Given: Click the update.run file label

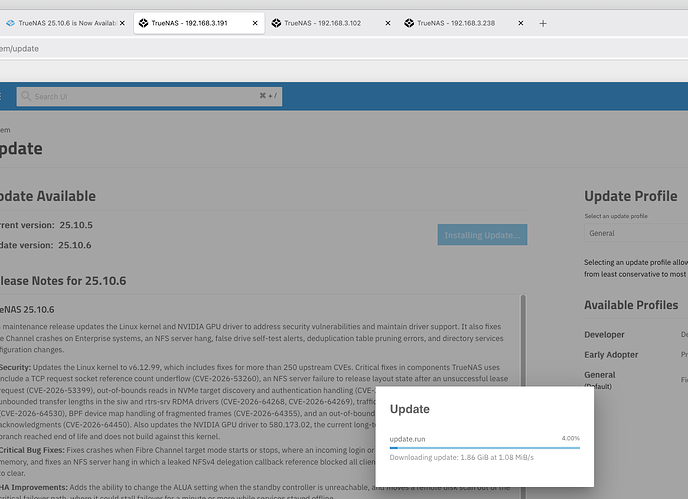Looking at the screenshot, I should [x=407, y=439].
